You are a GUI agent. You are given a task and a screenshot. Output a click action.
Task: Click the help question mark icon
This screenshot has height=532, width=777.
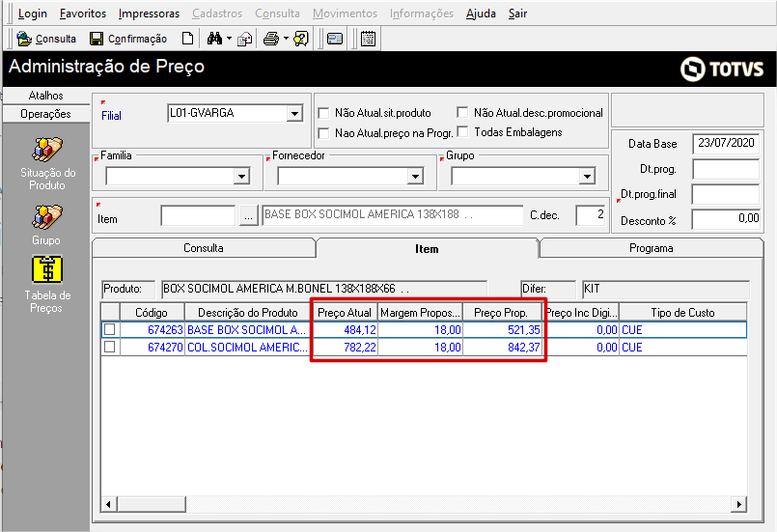click(x=301, y=39)
